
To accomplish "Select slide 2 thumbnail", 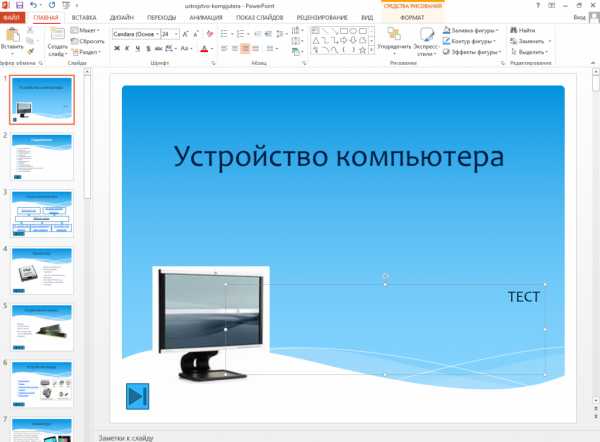I will (42, 157).
